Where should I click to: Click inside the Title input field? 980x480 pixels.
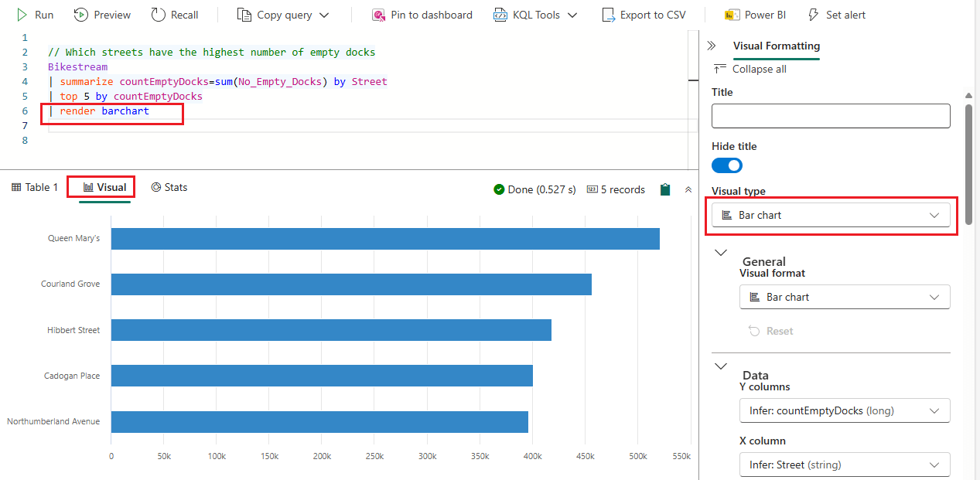830,115
